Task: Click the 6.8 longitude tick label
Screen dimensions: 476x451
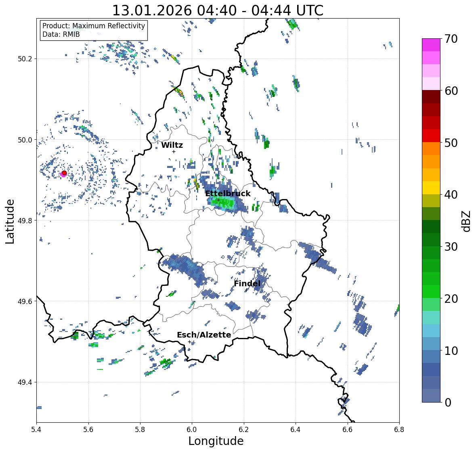Action: pyautogui.click(x=399, y=430)
